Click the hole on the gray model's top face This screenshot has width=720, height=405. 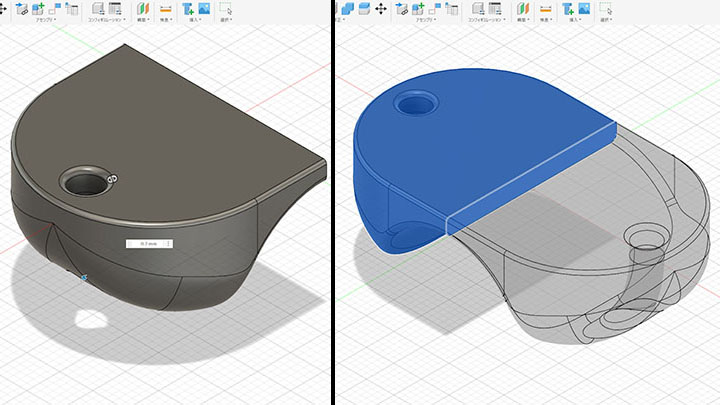tap(83, 182)
